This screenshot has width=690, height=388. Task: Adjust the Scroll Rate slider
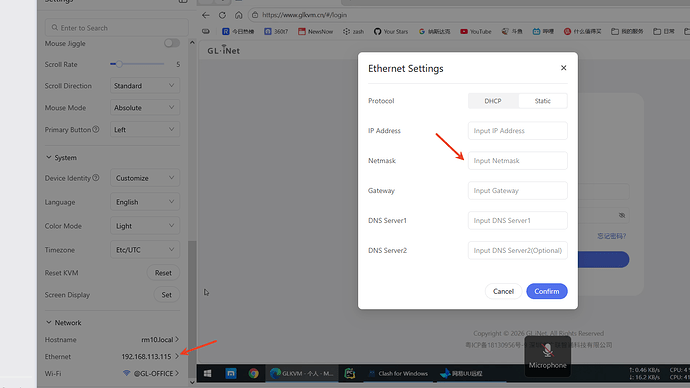(136, 64)
